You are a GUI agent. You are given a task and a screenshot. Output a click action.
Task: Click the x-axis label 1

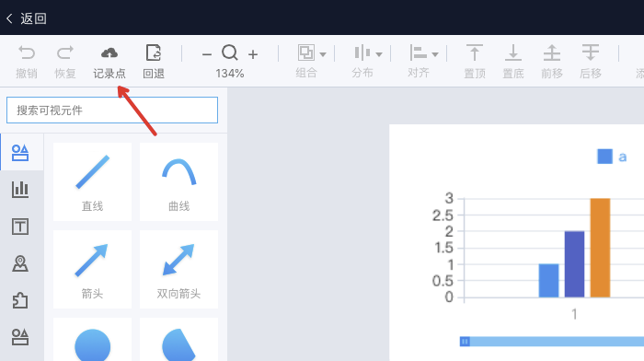(x=575, y=315)
